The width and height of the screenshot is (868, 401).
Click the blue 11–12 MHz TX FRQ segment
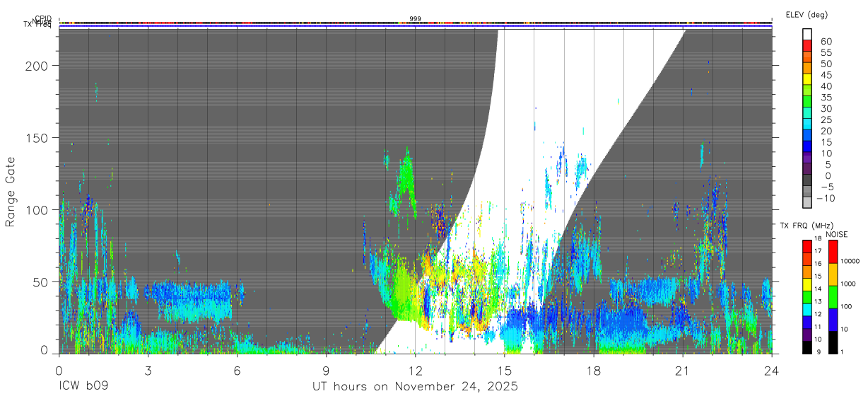point(807,322)
